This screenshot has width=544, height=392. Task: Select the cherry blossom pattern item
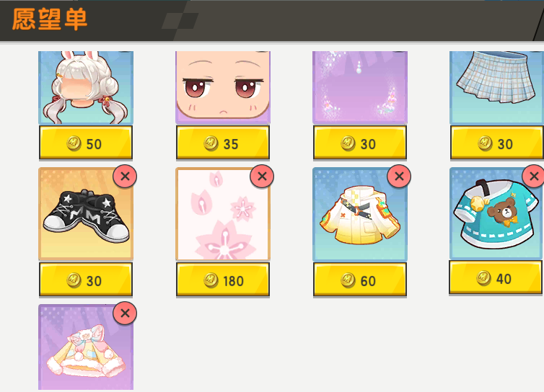(223, 214)
